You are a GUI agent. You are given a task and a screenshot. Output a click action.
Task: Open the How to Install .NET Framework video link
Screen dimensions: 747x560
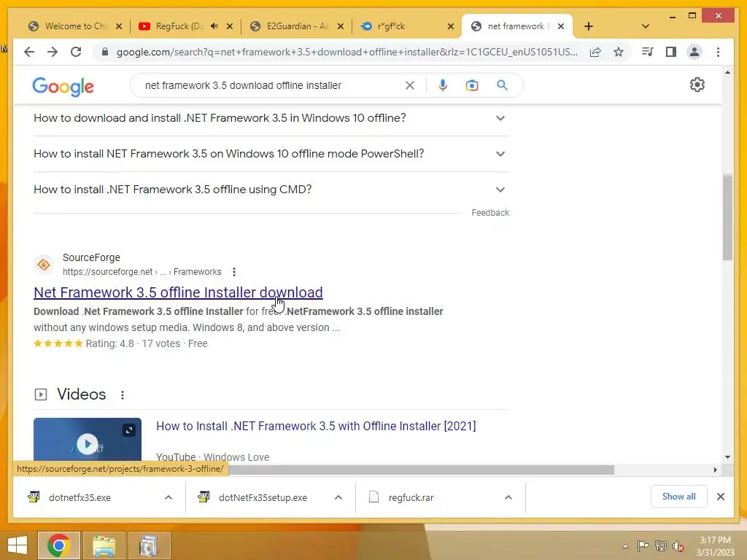pos(316,426)
